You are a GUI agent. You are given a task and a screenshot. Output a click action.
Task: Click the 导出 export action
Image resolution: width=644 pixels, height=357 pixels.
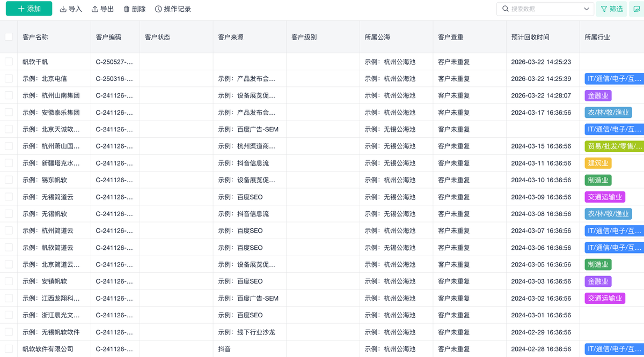pyautogui.click(x=103, y=9)
